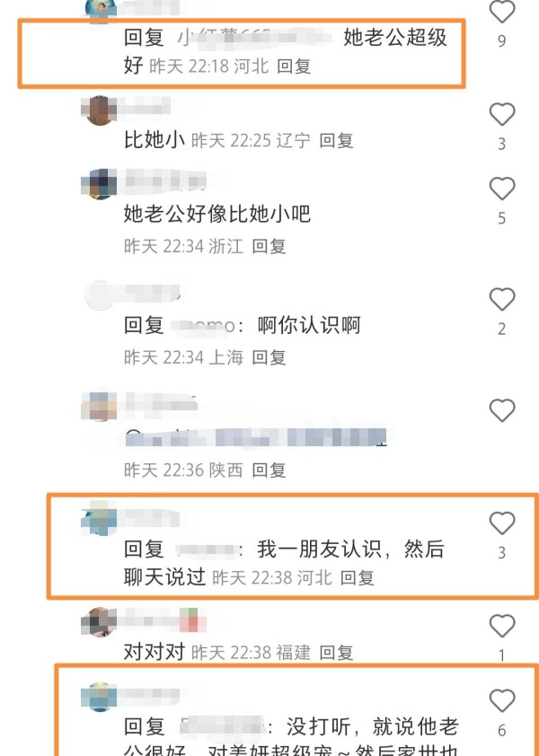This screenshot has height=756, width=539.
Task: Open avatar of 我一朋友认识 commenter
Action: 100,519
